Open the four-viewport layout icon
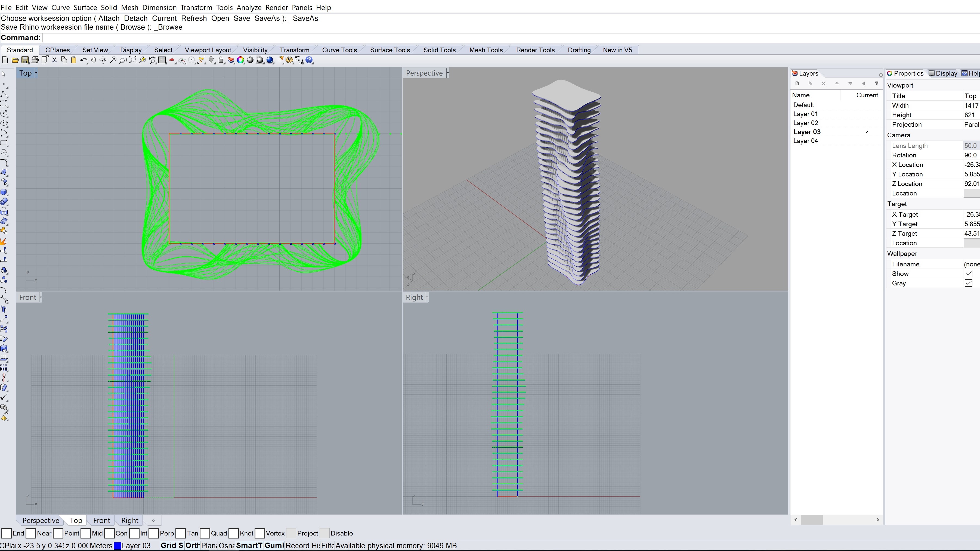 pos(162,60)
